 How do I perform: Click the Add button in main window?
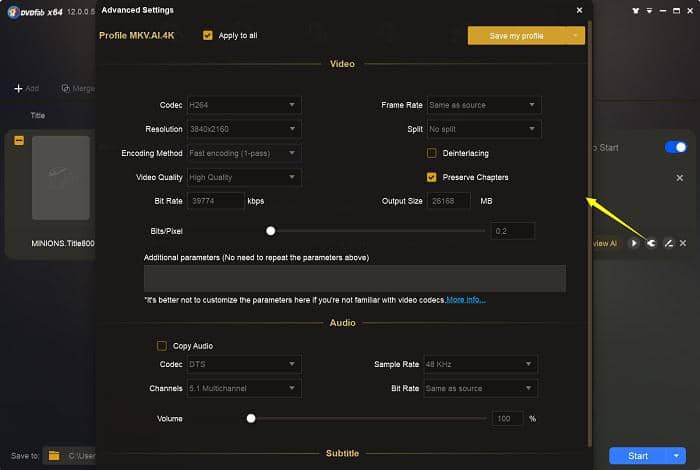coord(27,88)
